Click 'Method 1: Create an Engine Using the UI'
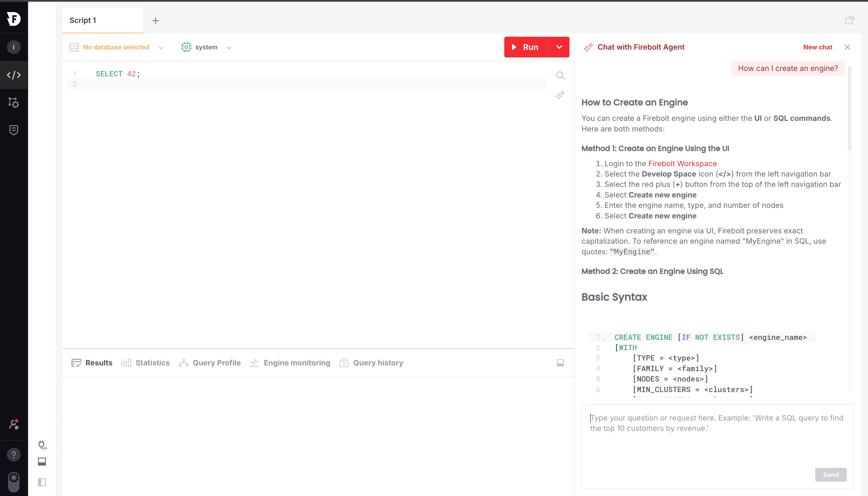Viewport: 868px width, 496px height. coord(655,148)
